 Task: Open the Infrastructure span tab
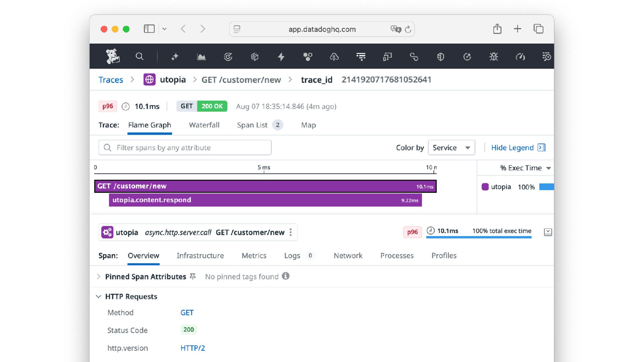click(x=200, y=255)
